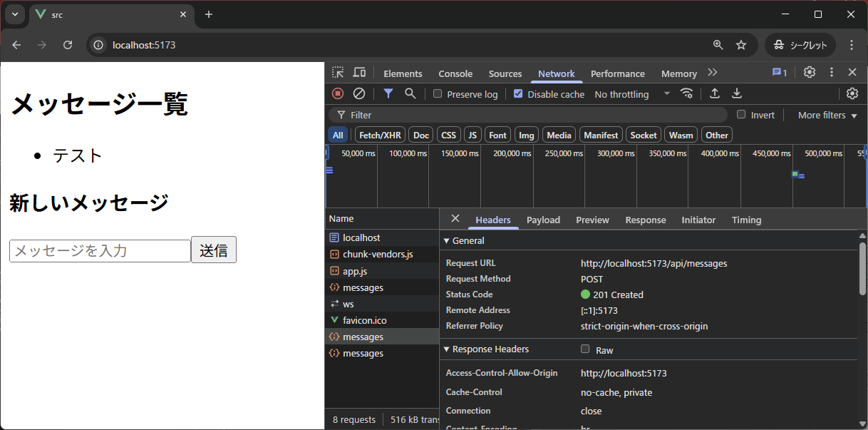This screenshot has height=430, width=868.
Task: Open DevTools settings gear icon
Action: [x=810, y=73]
